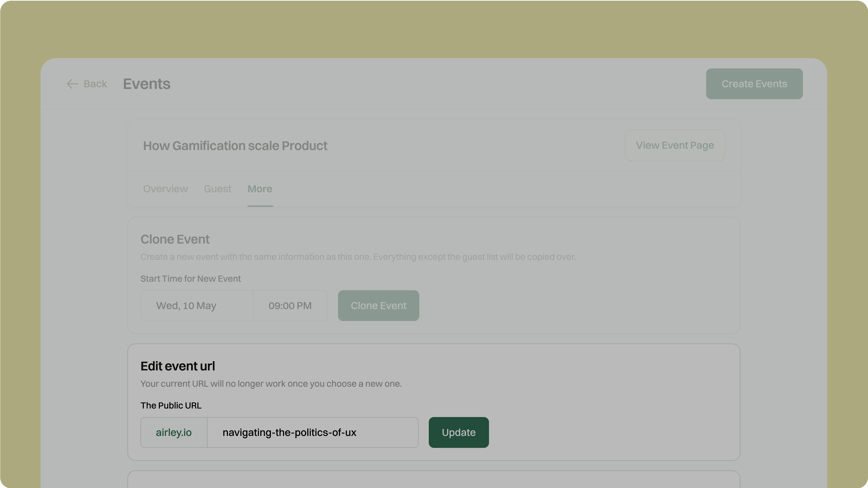Click the Create Events button
This screenshot has width=868, height=488.
[754, 84]
